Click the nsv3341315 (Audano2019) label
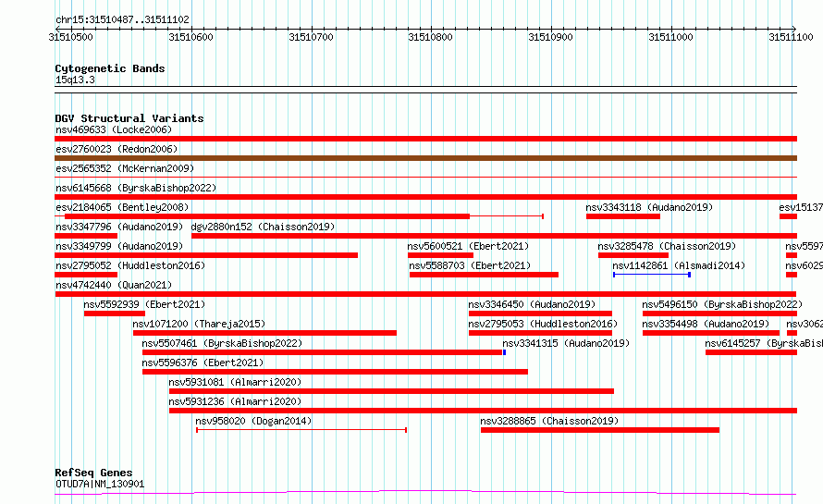Image resolution: width=823 pixels, height=504 pixels. click(x=566, y=343)
